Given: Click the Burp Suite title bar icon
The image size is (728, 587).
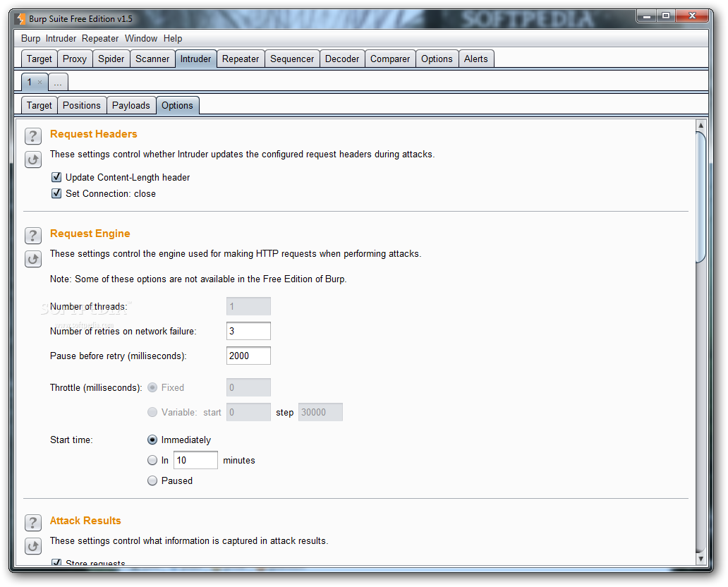Looking at the screenshot, I should pos(21,18).
